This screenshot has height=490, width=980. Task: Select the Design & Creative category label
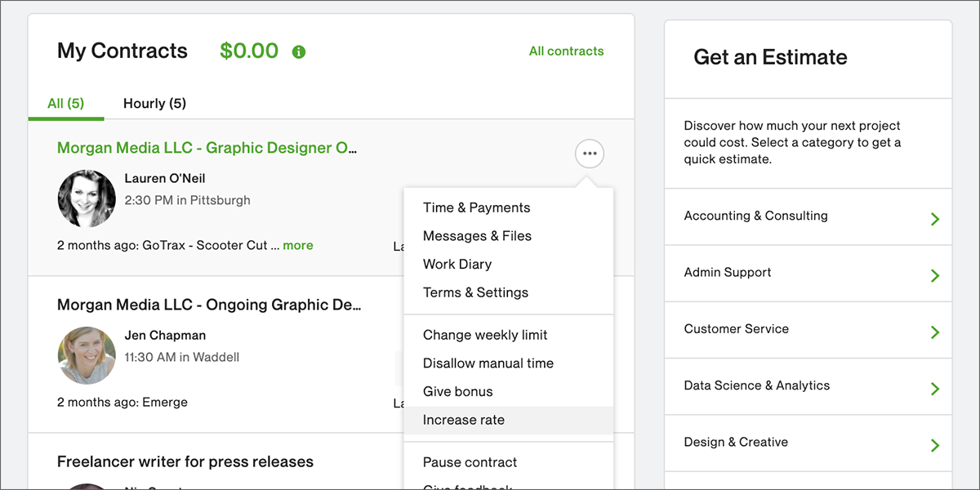tap(736, 442)
